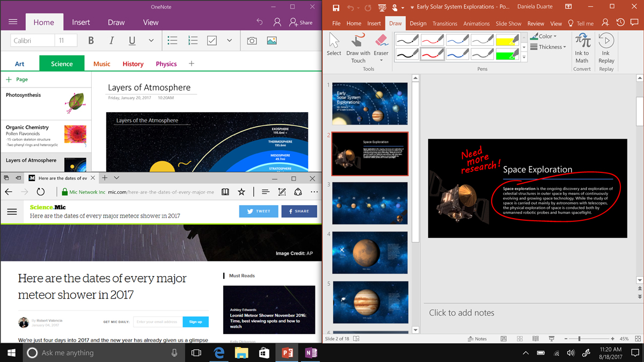Open Eraser options dropdown arrow
This screenshot has width=644, height=362.
point(381,60)
